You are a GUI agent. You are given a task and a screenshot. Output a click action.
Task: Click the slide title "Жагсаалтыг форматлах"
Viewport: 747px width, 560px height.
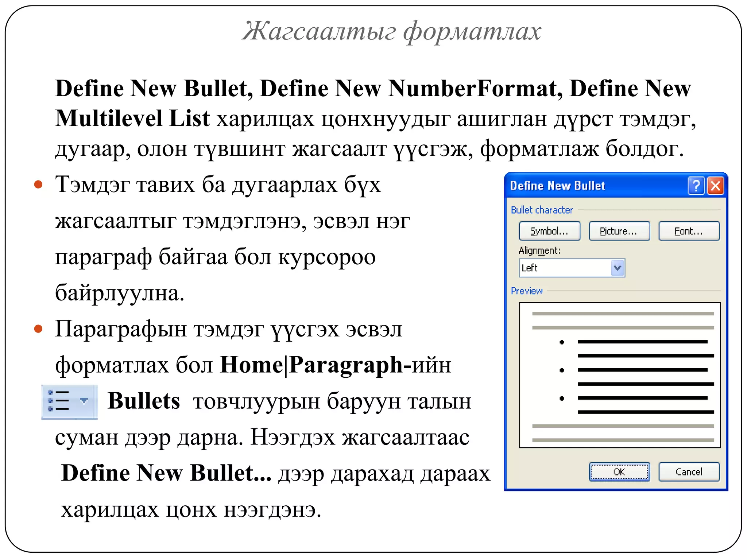point(391,31)
